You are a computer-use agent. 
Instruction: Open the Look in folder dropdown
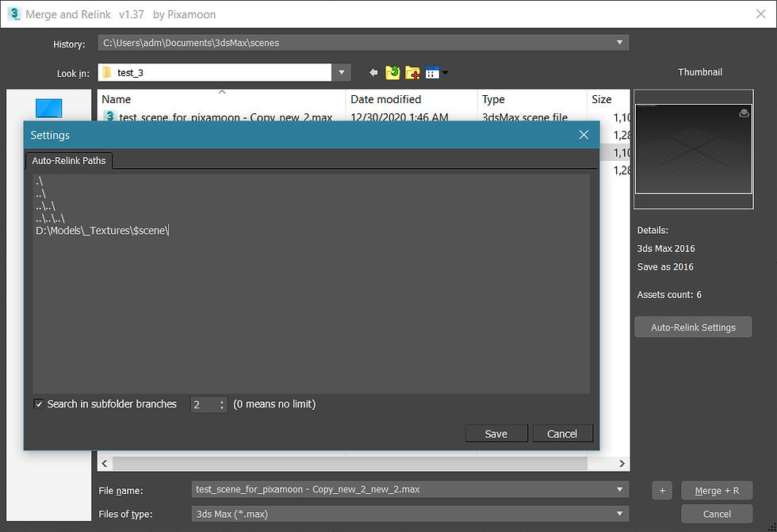[342, 72]
